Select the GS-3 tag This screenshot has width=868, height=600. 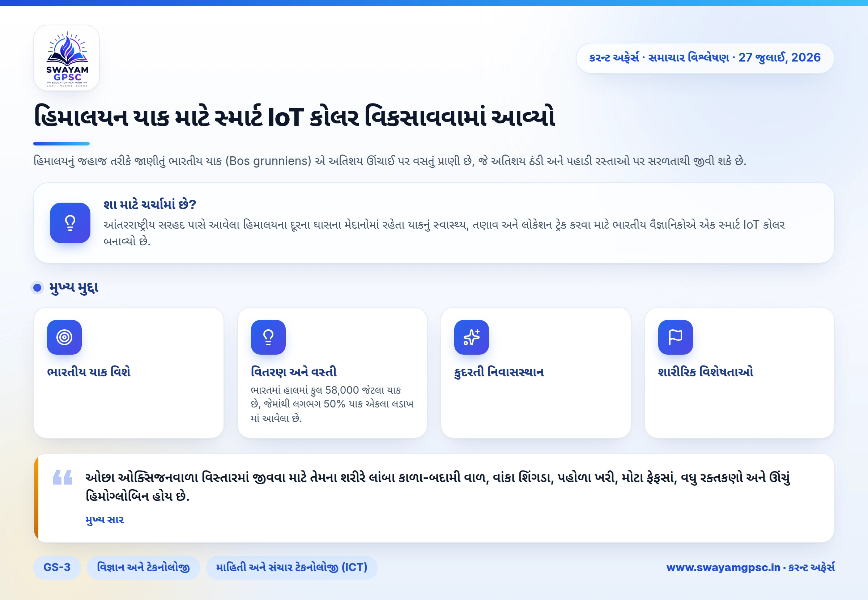[57, 567]
